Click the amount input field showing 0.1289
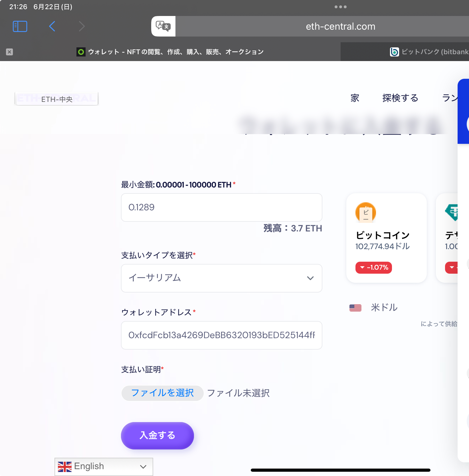Image resolution: width=469 pixels, height=476 pixels. [x=222, y=207]
